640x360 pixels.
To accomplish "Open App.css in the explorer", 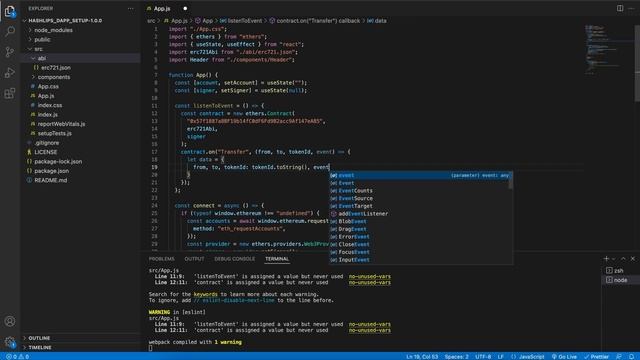I will (48, 87).
